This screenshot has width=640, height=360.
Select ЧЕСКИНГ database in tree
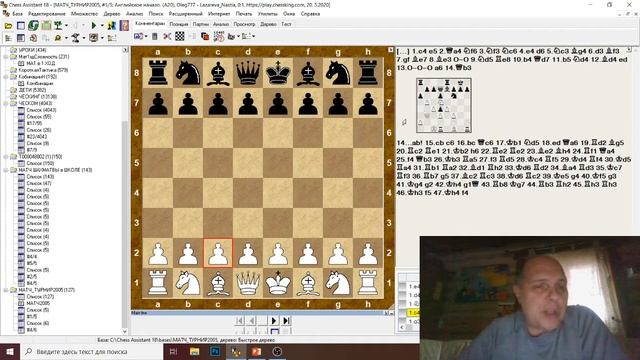pos(38,97)
